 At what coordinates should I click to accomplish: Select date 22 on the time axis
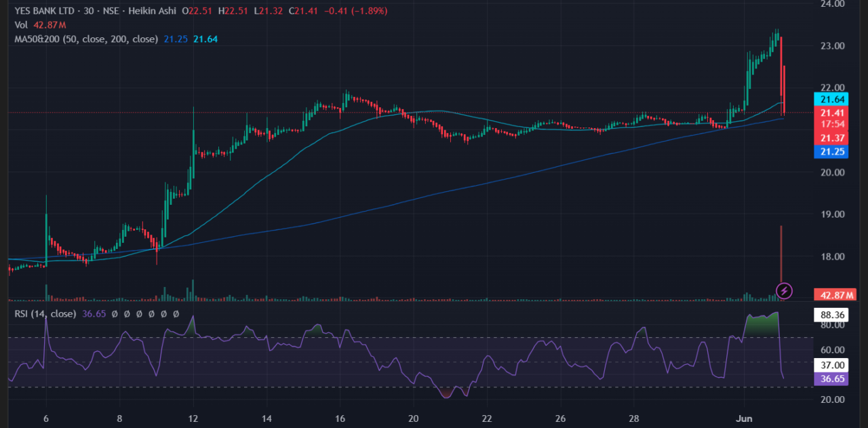click(487, 419)
